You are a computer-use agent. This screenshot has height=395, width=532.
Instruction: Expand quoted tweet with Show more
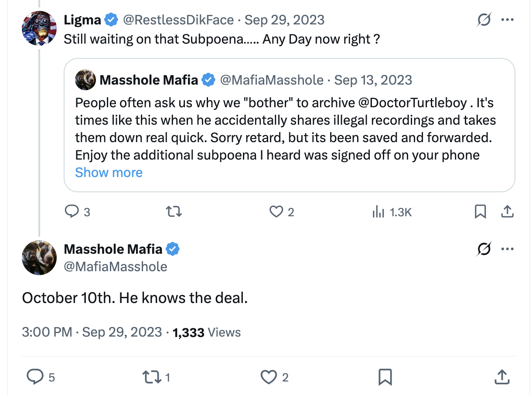(x=109, y=173)
